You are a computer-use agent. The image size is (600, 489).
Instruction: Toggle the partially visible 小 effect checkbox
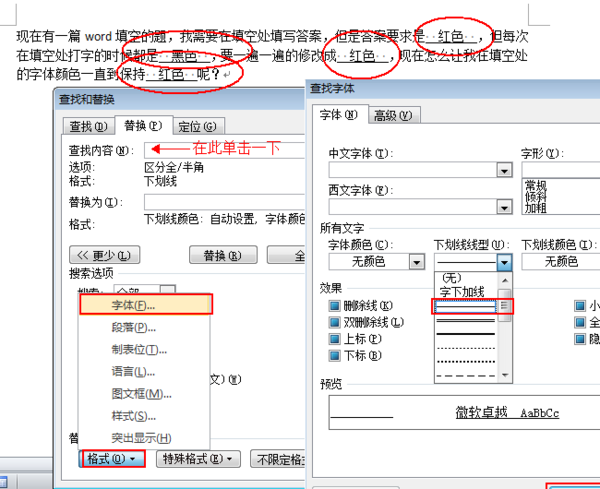coord(580,306)
